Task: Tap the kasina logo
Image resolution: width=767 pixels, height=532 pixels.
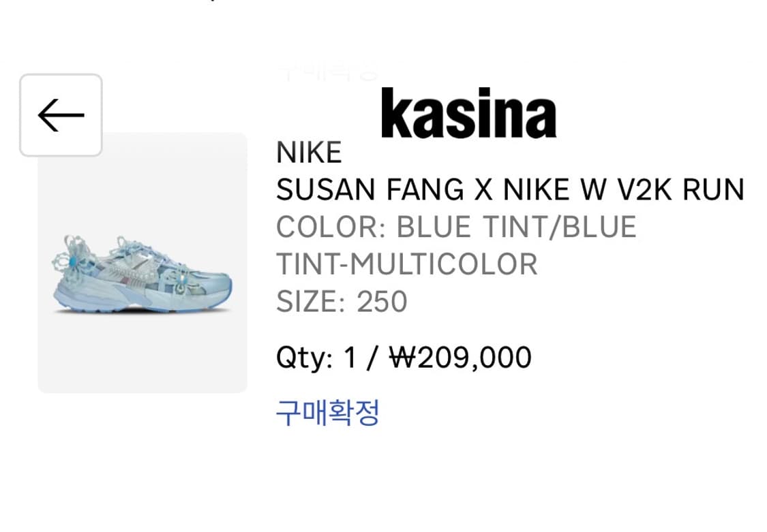Action: (468, 113)
